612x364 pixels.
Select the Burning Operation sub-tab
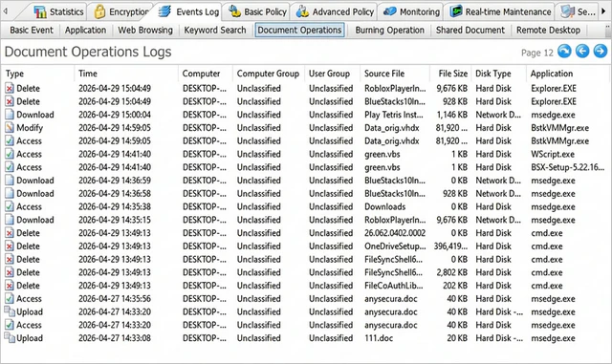click(389, 30)
